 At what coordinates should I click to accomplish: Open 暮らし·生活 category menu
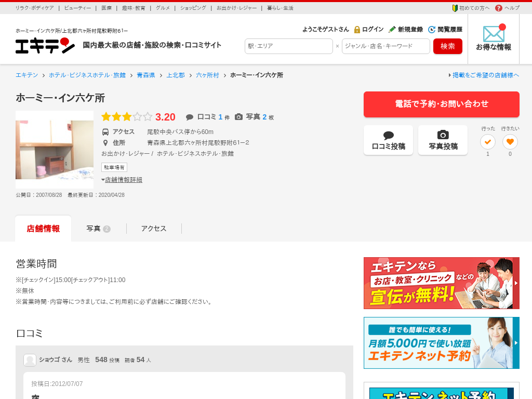click(x=280, y=8)
